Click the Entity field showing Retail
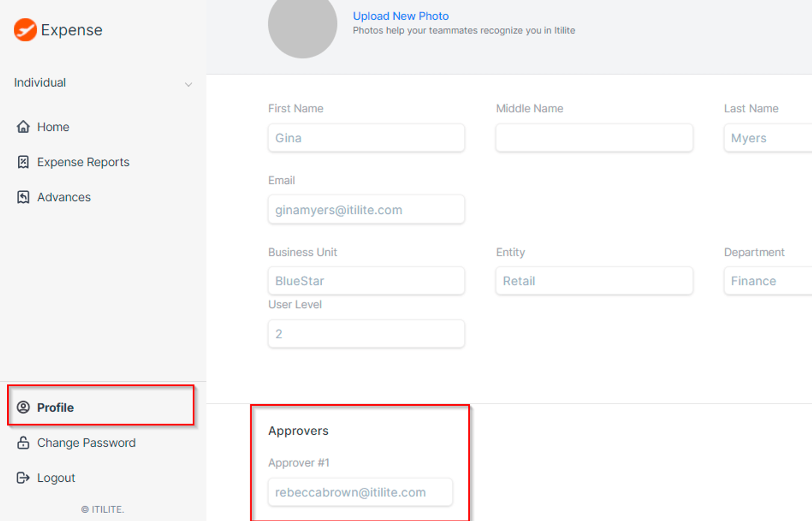Screen dimensions: 812x521 point(594,280)
